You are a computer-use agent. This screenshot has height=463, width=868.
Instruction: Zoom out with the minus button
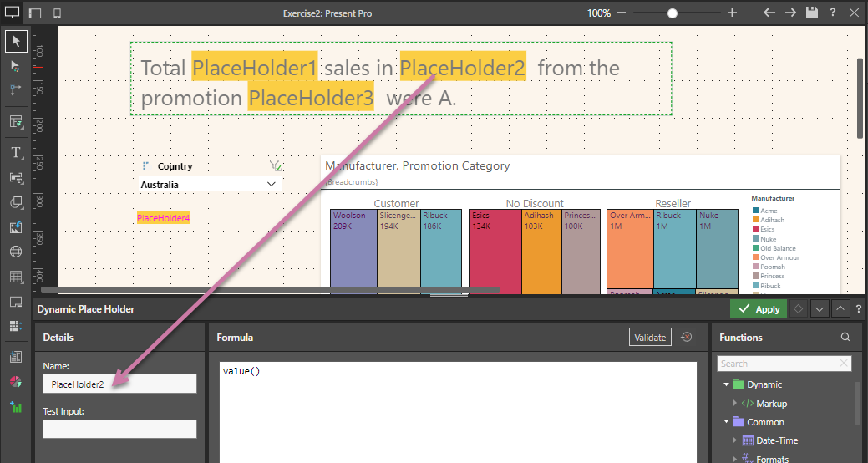coord(621,13)
